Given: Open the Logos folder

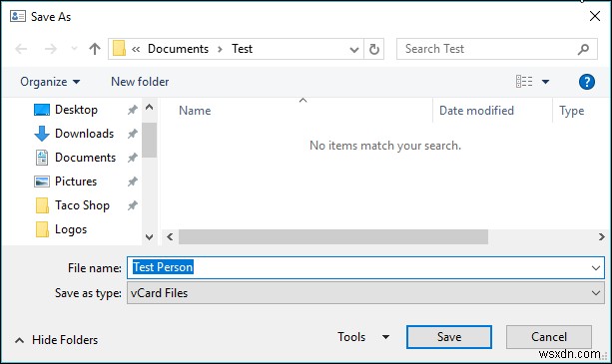Looking at the screenshot, I should click(x=71, y=229).
